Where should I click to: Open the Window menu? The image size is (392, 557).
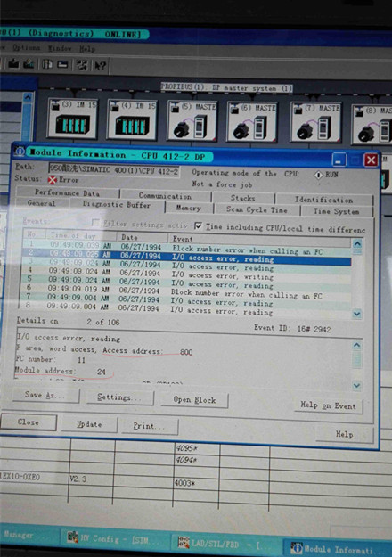(60, 48)
